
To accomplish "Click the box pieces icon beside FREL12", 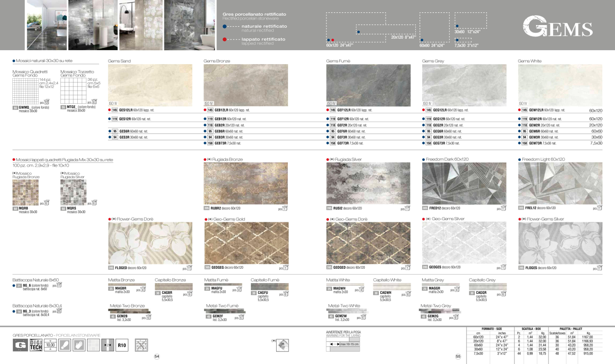I will pyautogui.click(x=599, y=208).
